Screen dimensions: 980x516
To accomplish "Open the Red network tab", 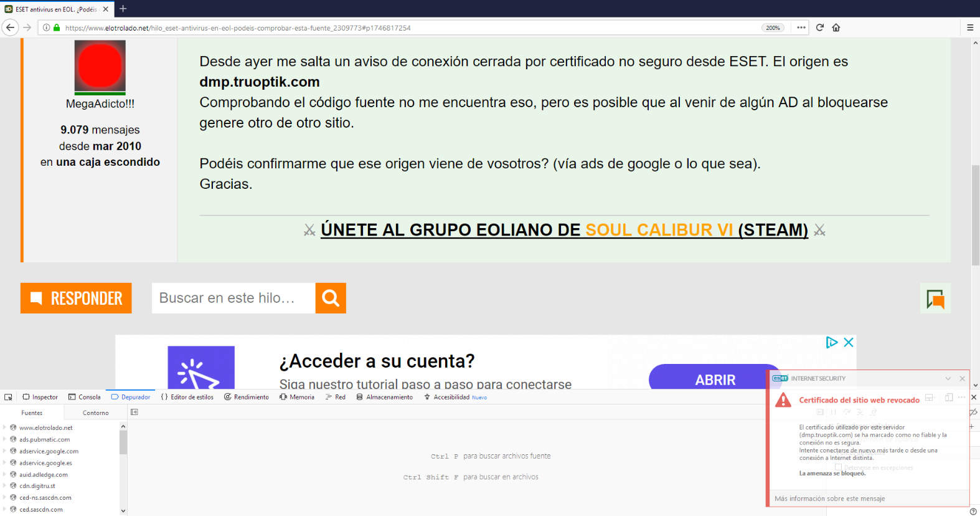I will [336, 397].
